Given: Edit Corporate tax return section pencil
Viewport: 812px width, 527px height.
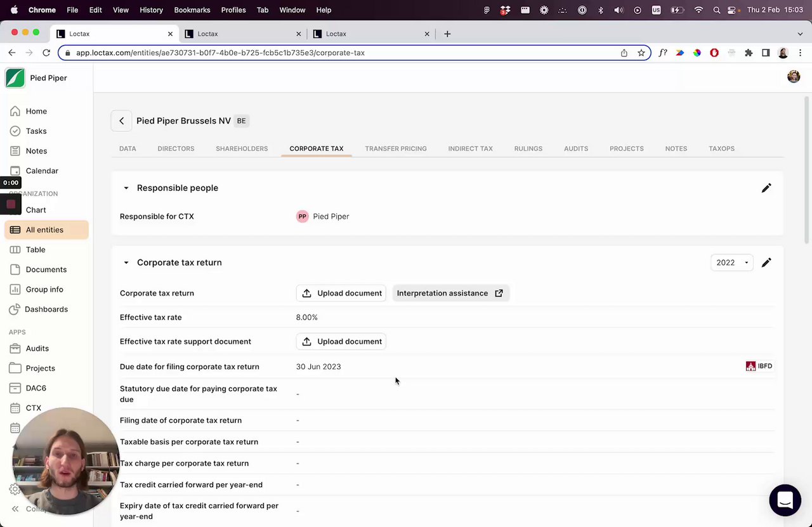Looking at the screenshot, I should point(766,263).
